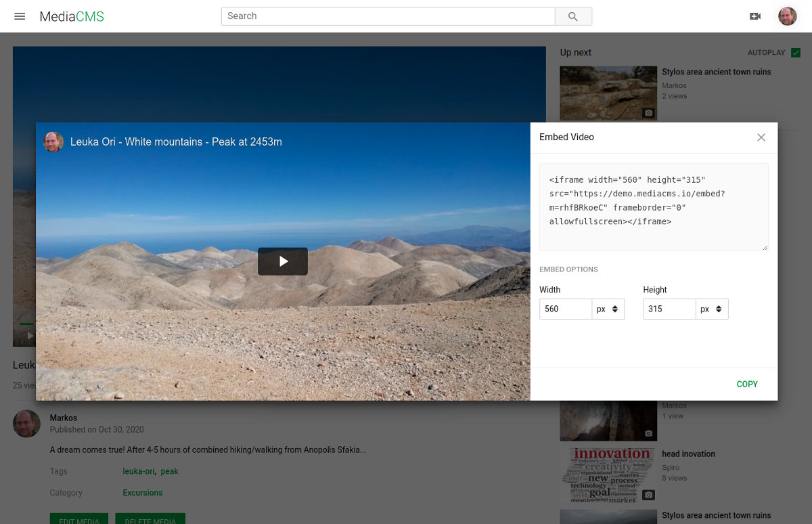Click the channel avatar inside the video player
Viewport: 812px width, 524px height.
(53, 142)
